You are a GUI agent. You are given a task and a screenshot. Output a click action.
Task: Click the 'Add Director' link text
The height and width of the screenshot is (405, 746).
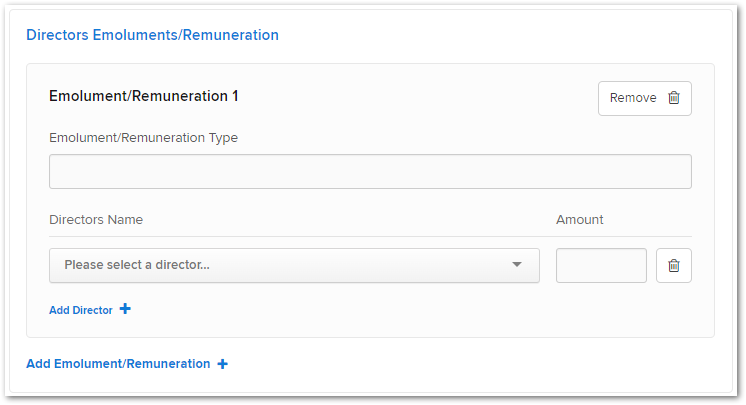81,310
